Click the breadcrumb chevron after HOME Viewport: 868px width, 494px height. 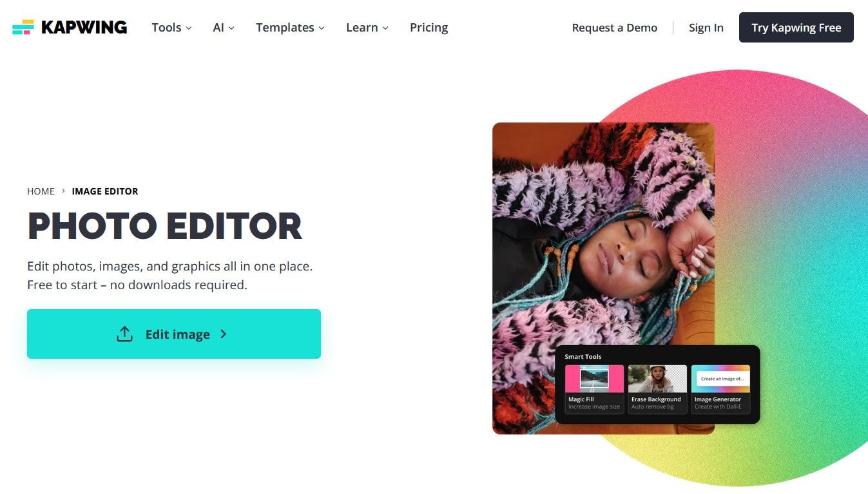[x=63, y=191]
